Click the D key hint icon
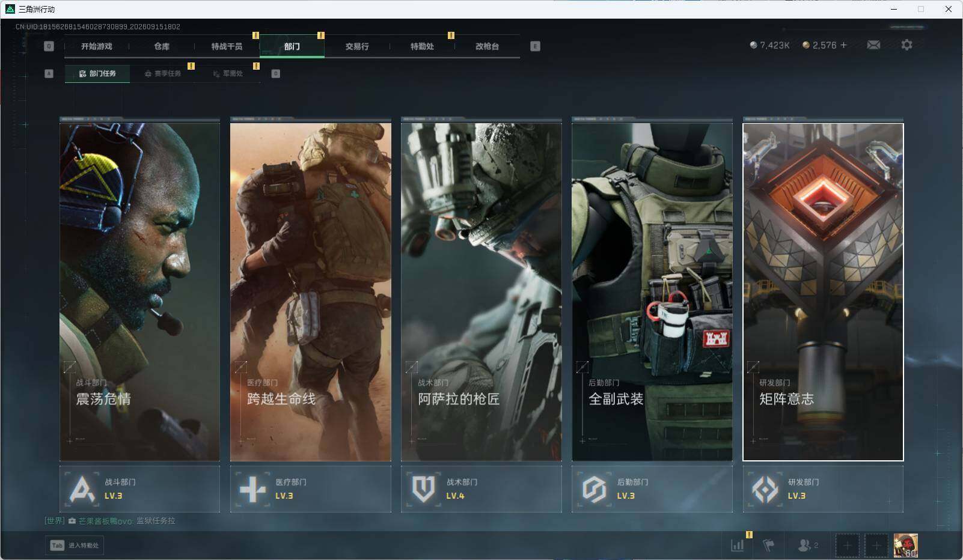Viewport: 963px width, 560px height. (275, 74)
